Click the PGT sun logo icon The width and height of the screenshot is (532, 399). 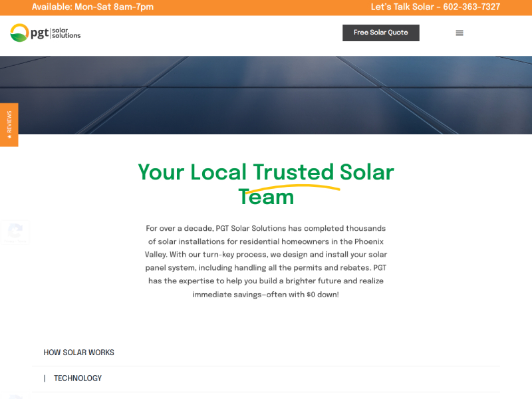pyautogui.click(x=19, y=33)
